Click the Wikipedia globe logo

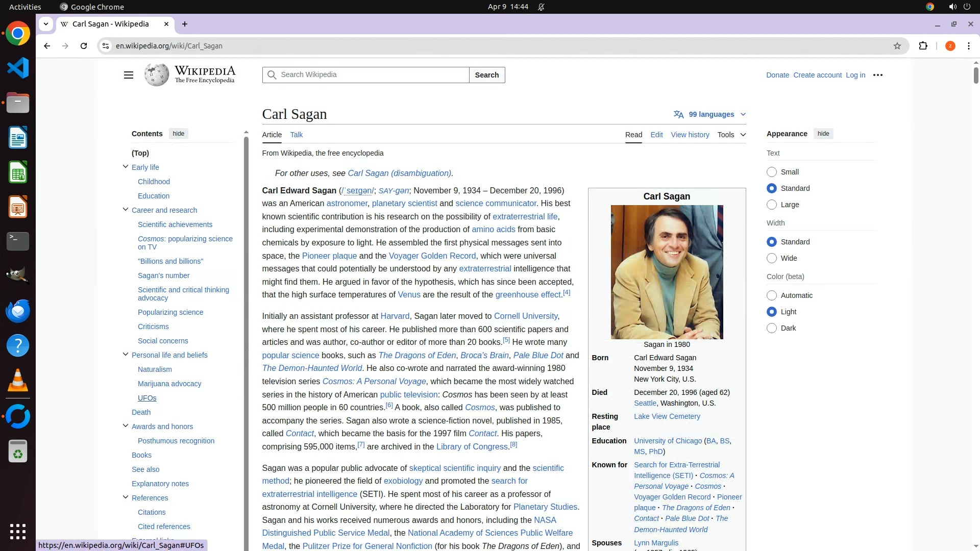point(156,75)
